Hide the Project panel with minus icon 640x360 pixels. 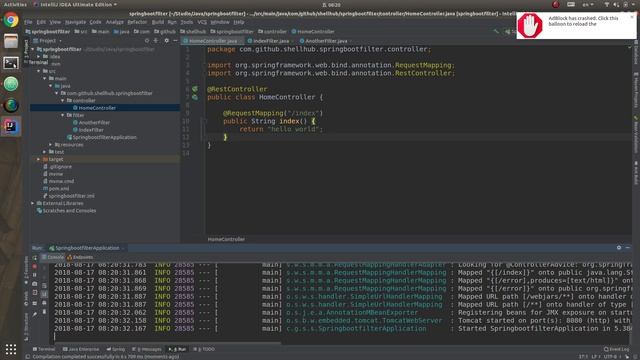[175, 41]
